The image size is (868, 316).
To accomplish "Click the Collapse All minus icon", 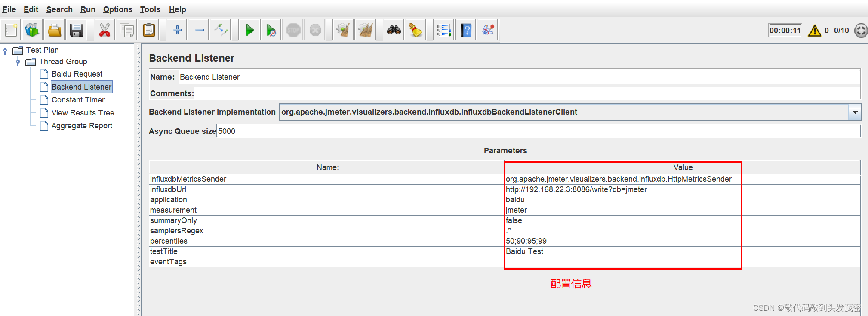I will coord(199,30).
